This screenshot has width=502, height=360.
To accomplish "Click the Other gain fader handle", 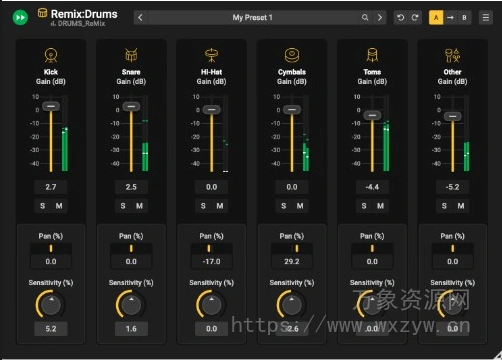I will pos(453,116).
